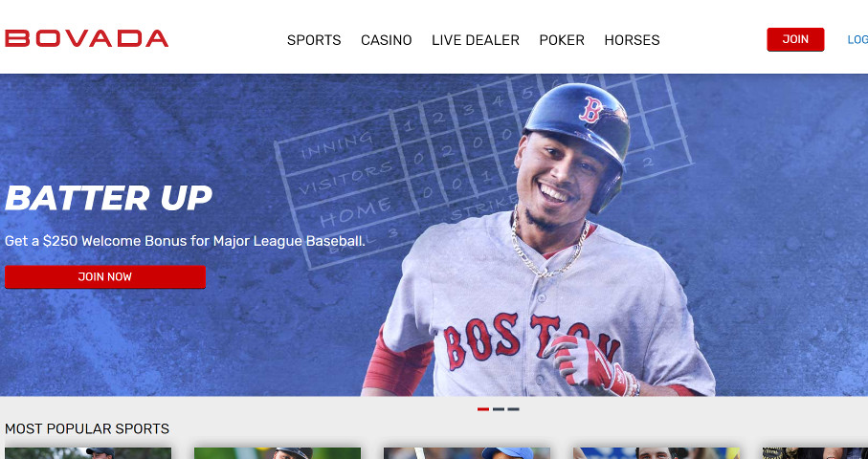The image size is (868, 459).
Task: Open first thumbnail under Most Popular Sports
Action: click(x=88, y=453)
